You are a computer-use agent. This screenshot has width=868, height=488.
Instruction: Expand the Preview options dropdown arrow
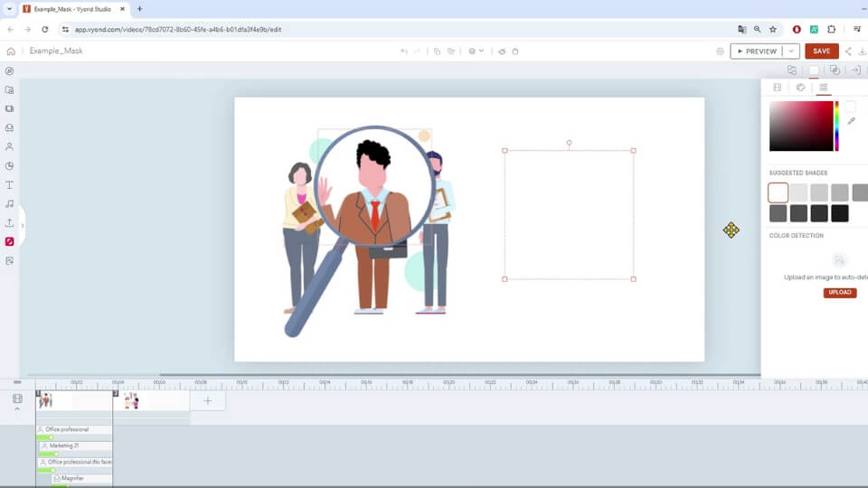pos(791,52)
